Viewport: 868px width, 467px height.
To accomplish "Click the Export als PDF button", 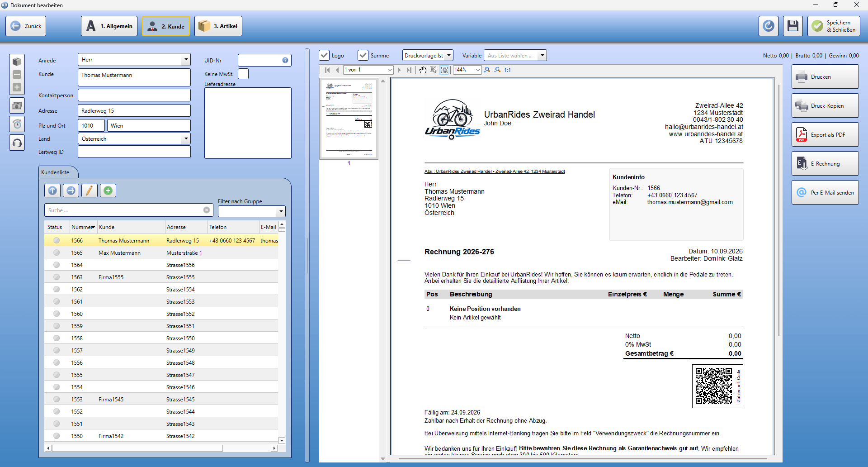I will (825, 134).
